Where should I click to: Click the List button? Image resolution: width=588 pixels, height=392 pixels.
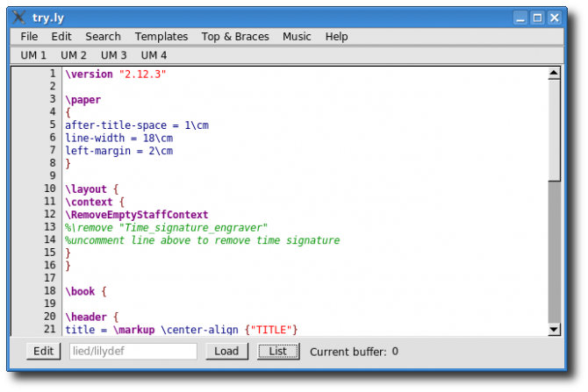278,351
